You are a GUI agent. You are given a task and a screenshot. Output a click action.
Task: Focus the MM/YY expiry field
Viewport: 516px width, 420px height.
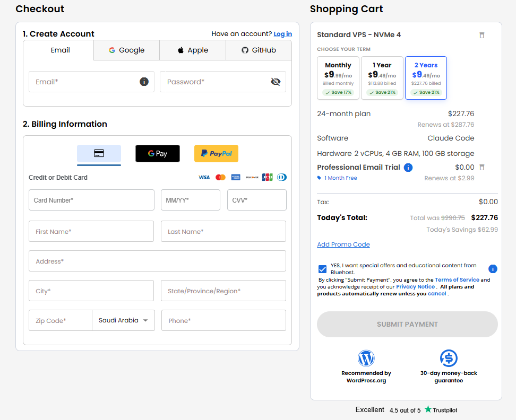click(x=191, y=200)
